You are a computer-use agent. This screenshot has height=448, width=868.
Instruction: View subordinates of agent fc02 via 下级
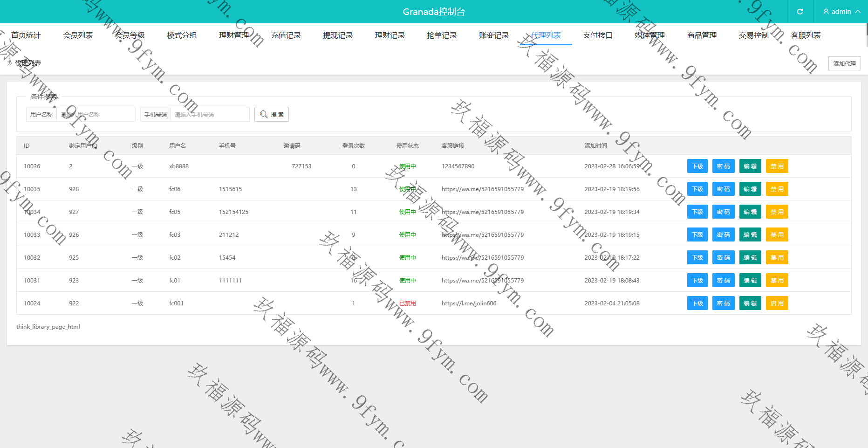tap(697, 258)
